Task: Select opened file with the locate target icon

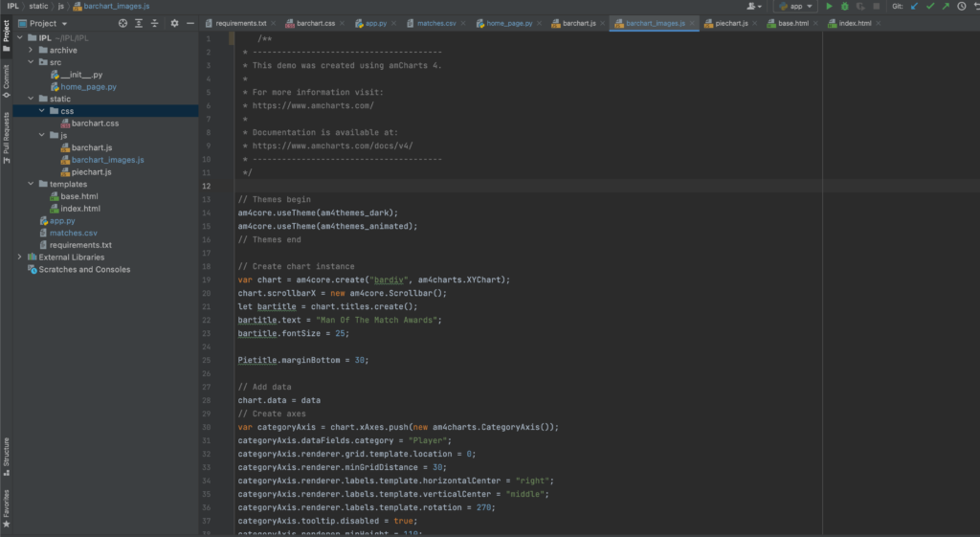Action: (122, 23)
